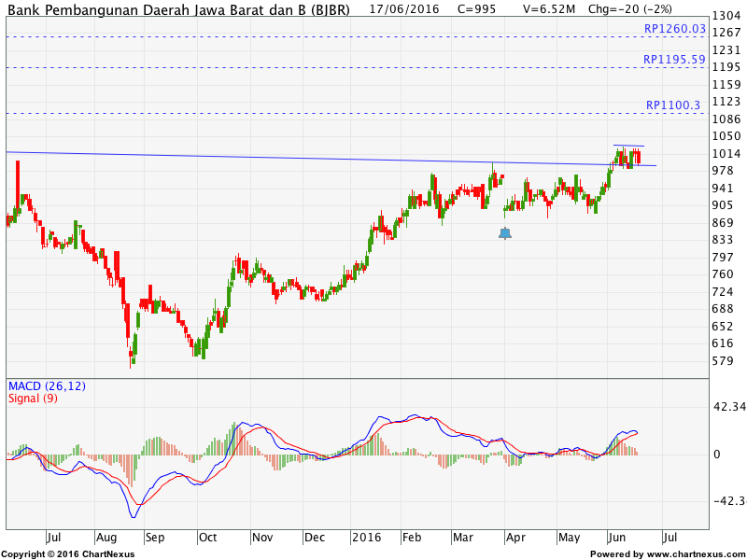Click the 978 price axis label
Screen dimensions: 747x560
tap(724, 171)
